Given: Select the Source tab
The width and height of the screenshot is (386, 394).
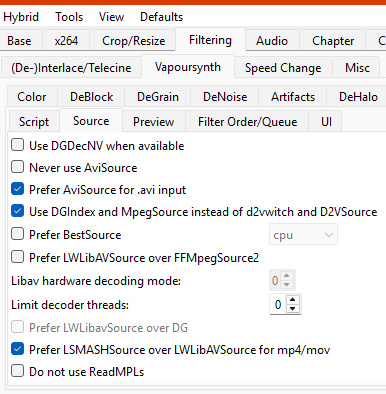Looking at the screenshot, I should coord(91,121).
